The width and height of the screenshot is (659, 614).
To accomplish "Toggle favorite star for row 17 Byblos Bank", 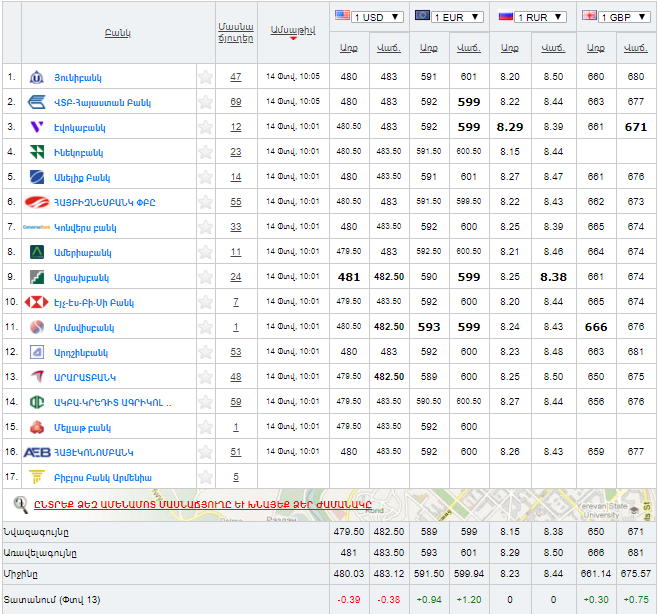I will pos(205,477).
